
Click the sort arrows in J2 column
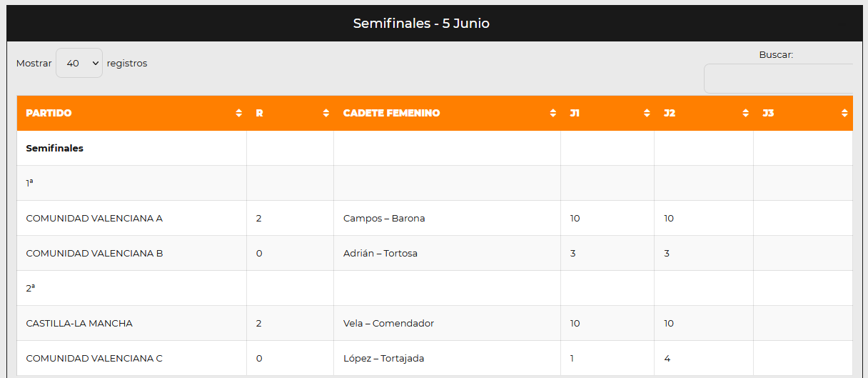point(745,113)
